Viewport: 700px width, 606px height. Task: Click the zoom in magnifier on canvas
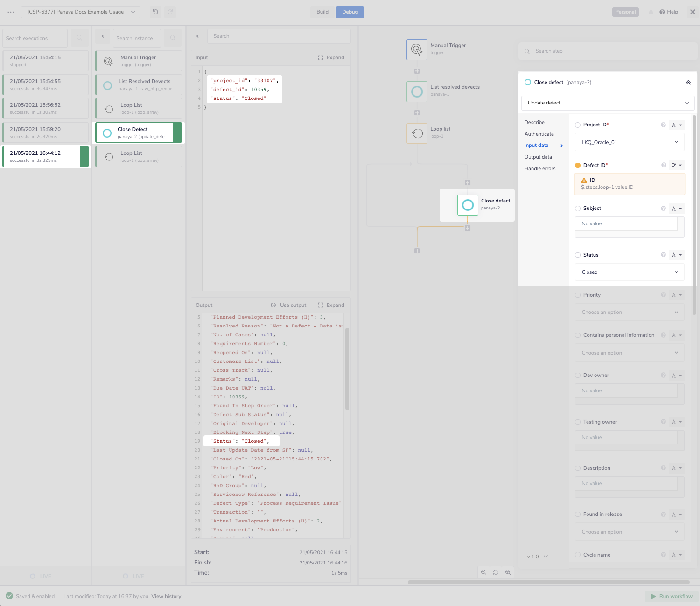coord(508,572)
